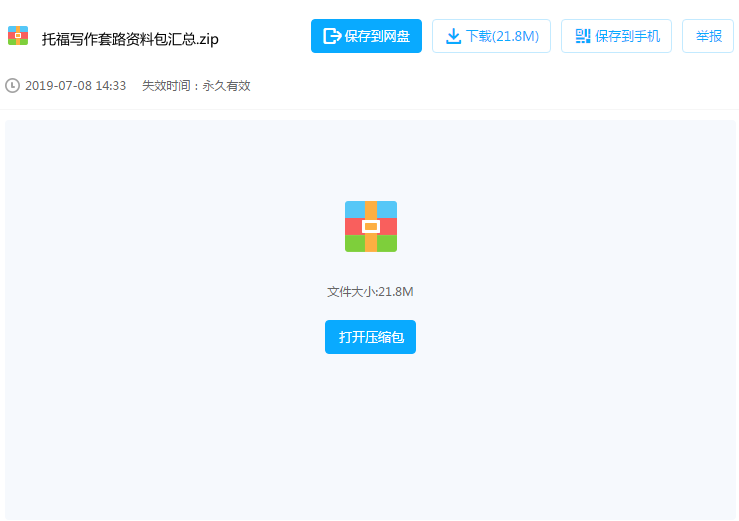This screenshot has height=521, width=739.
Task: Click the 21.8M size in download button
Action: pos(517,36)
